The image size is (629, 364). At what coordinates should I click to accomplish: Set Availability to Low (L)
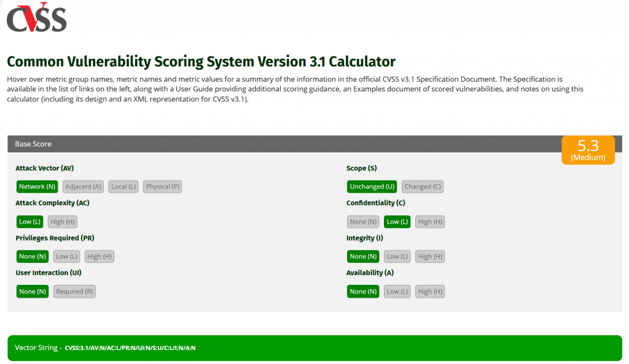(397, 292)
